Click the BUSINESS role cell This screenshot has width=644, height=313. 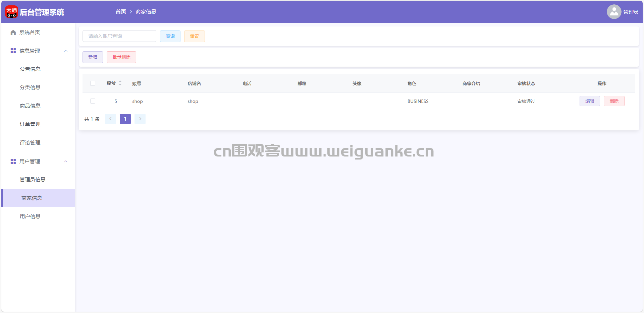[x=418, y=101]
